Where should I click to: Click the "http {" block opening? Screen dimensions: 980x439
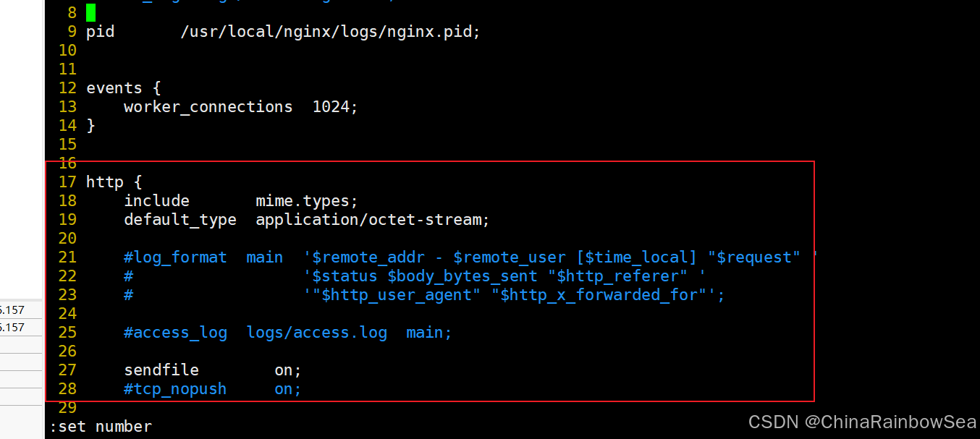(x=114, y=182)
